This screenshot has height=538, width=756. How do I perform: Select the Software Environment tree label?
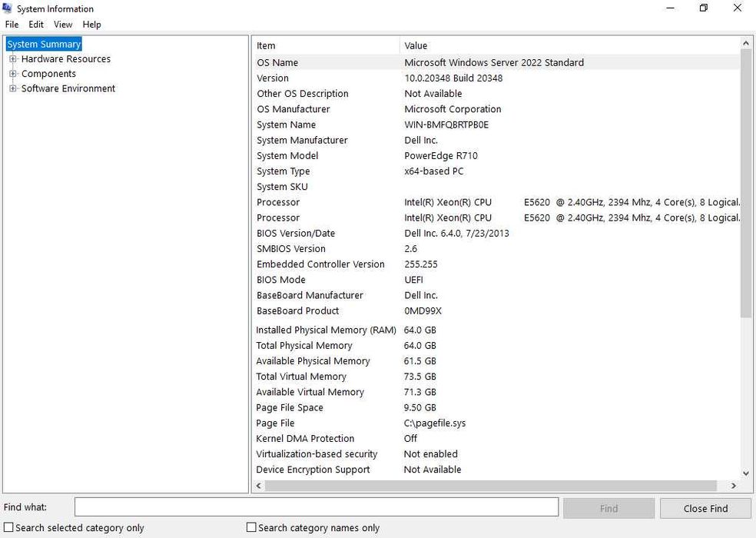pos(68,88)
